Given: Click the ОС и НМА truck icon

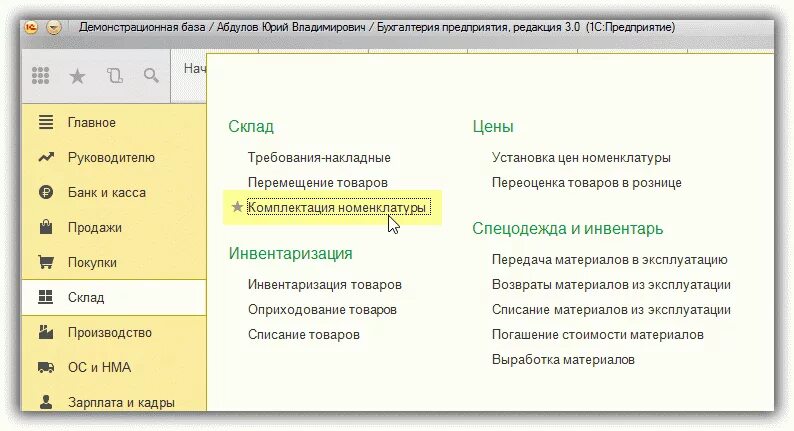Looking at the screenshot, I should click(46, 367).
